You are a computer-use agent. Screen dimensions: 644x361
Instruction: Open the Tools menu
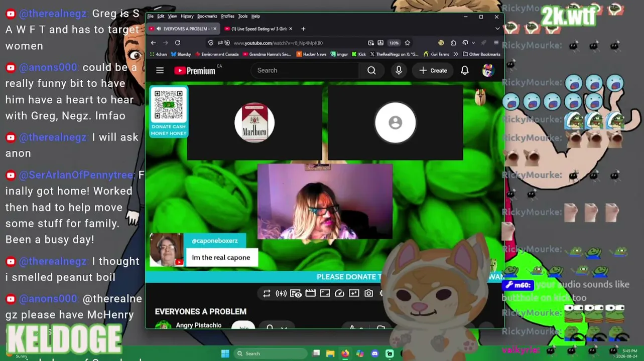click(x=242, y=16)
